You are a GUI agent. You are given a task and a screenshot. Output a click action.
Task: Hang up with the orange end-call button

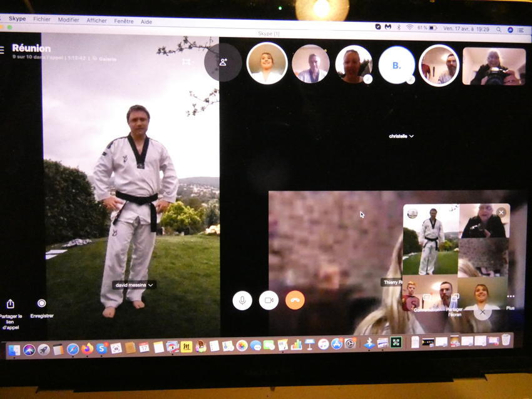pos(295,300)
